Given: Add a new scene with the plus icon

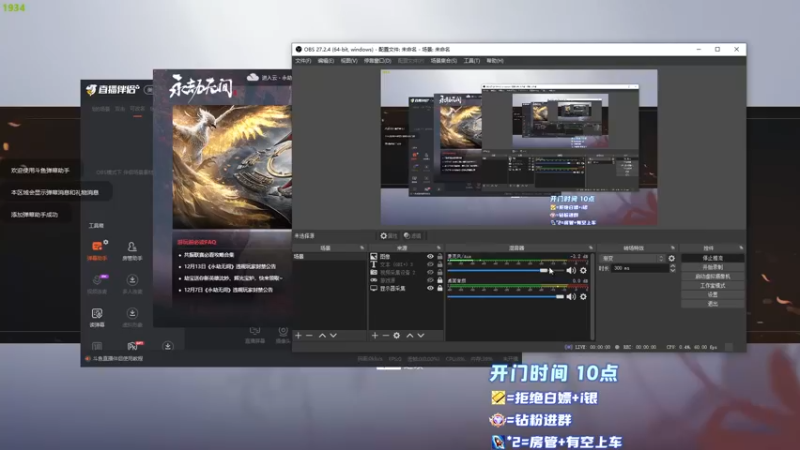Looking at the screenshot, I should (x=298, y=336).
